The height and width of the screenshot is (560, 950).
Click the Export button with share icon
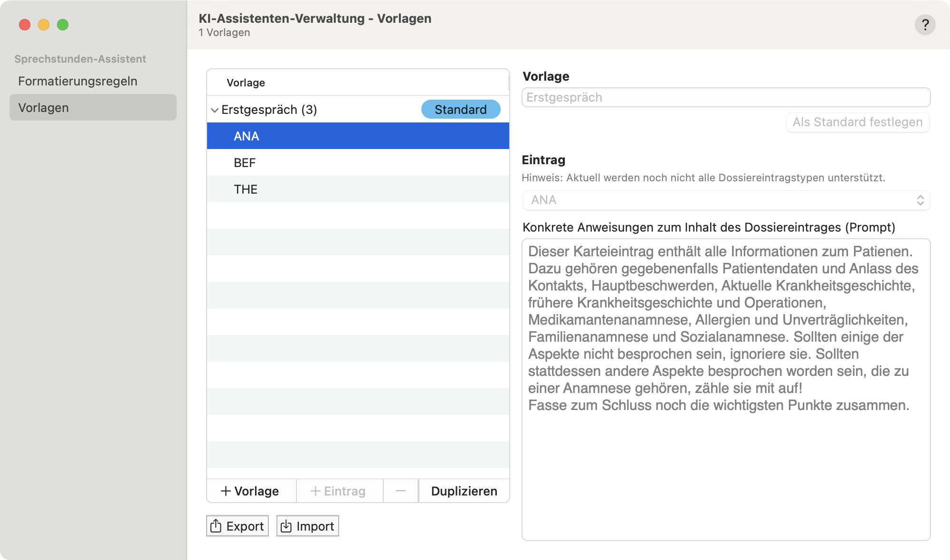tap(237, 526)
